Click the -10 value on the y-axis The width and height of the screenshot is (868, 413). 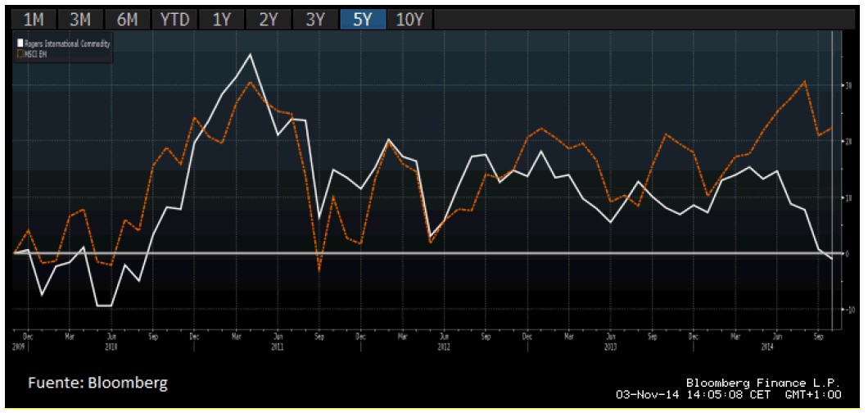pyautogui.click(x=848, y=310)
